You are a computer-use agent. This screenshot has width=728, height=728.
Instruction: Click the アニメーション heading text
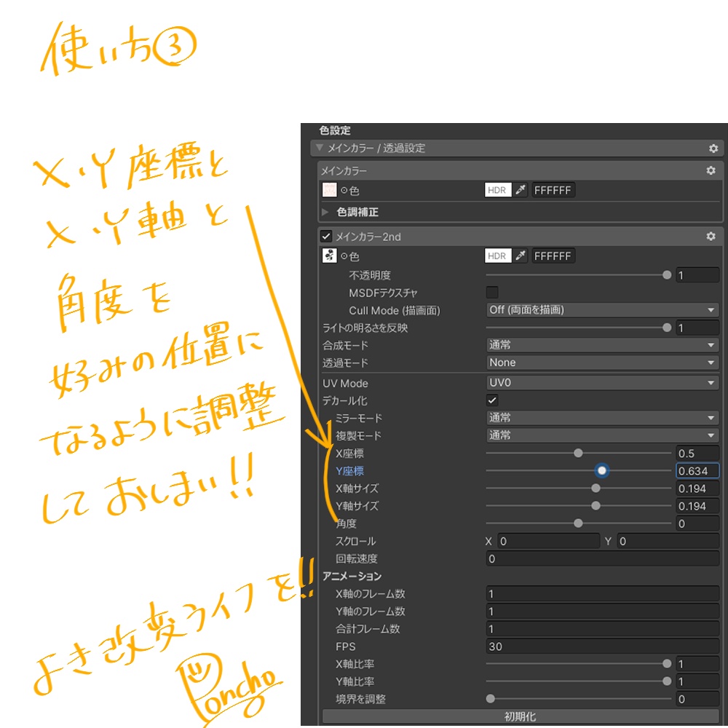352,576
